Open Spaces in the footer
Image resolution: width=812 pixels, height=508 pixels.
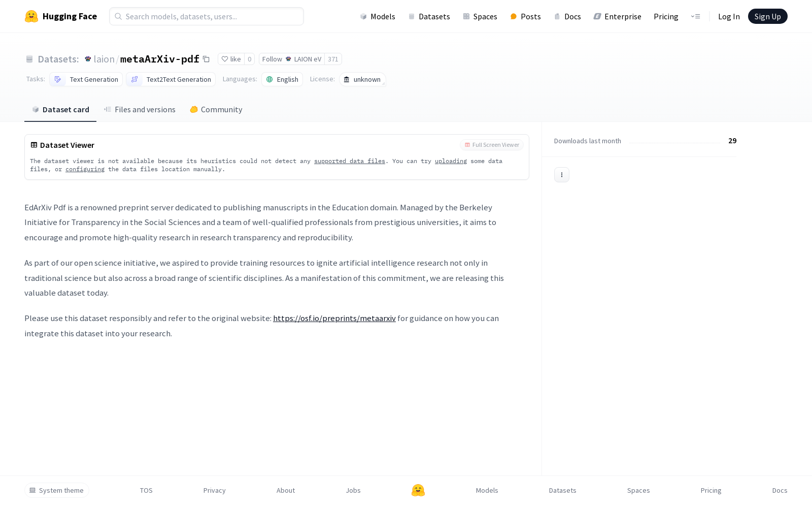click(638, 490)
